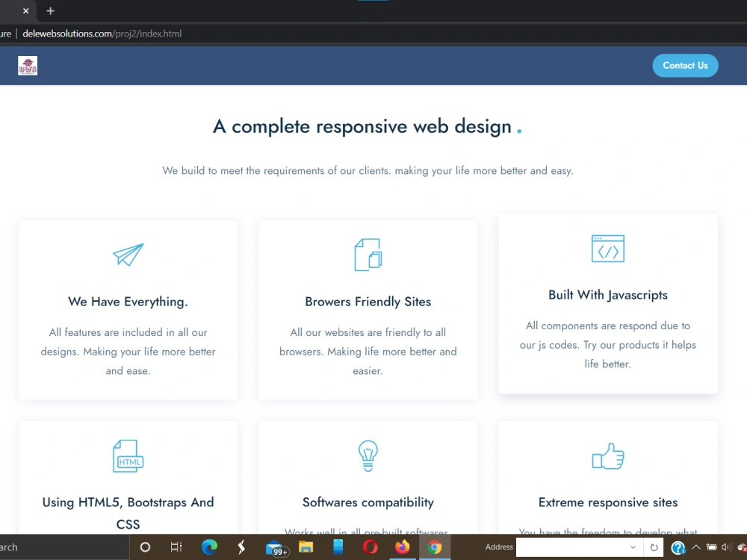
Task: Click the All our websites are friendly paragraph
Action: pyautogui.click(x=368, y=352)
